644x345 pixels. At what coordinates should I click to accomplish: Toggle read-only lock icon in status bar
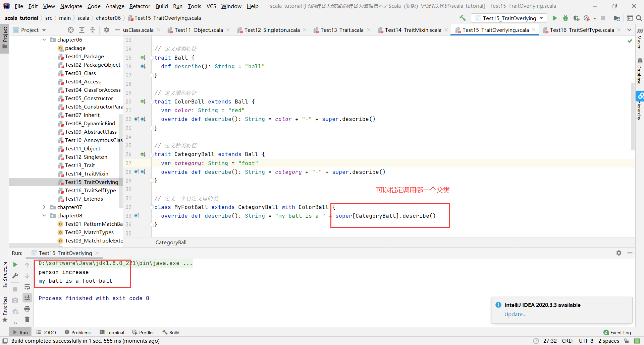tap(626, 341)
